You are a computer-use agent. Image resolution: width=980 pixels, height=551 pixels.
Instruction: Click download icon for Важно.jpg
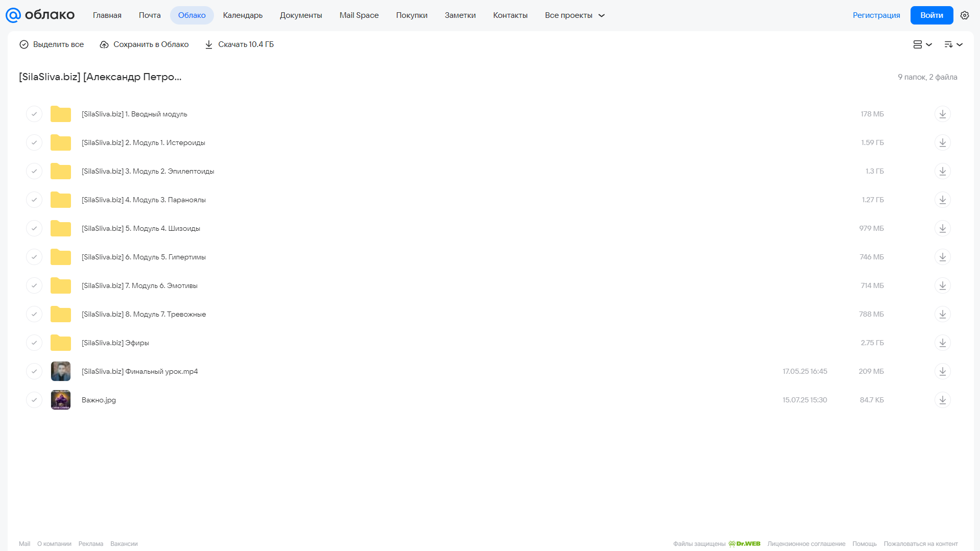tap(942, 400)
